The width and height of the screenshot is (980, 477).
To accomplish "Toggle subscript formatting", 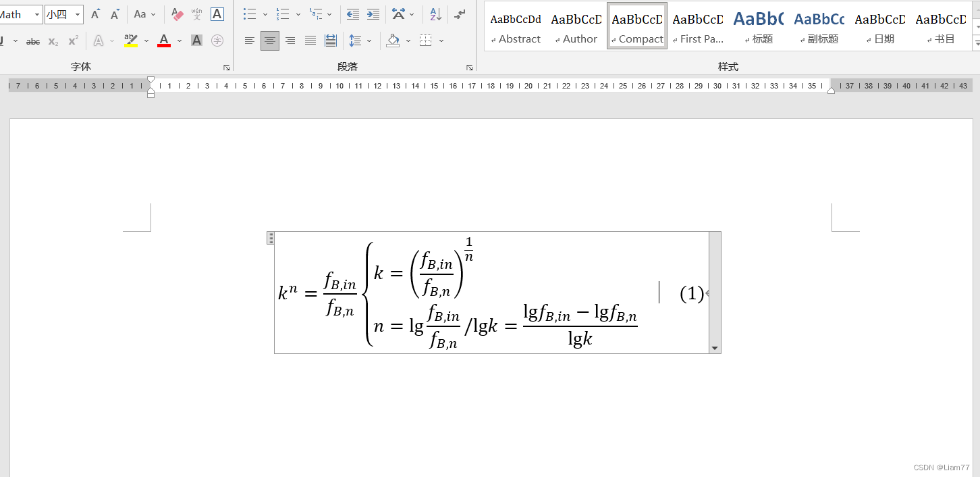I will click(x=53, y=41).
